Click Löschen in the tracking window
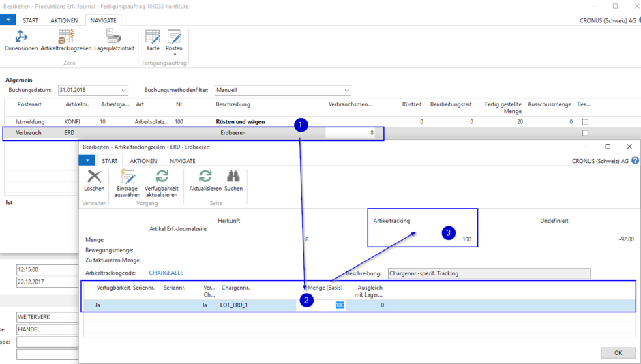Image resolution: width=641 pixels, height=364 pixels. [94, 181]
